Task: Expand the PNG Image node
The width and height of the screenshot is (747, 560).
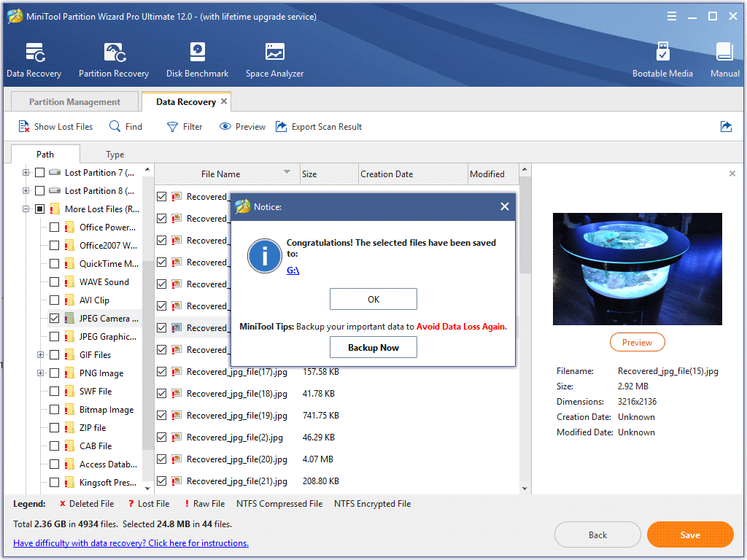Action: pos(41,373)
